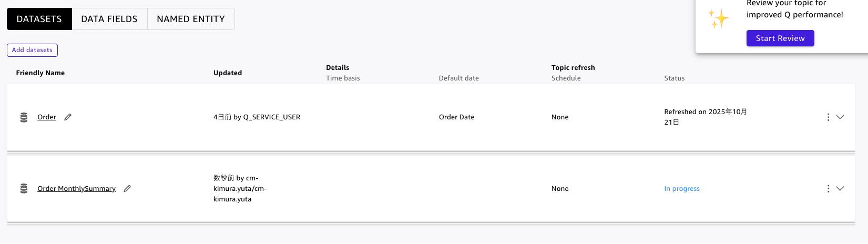Click the sparkle icon in review popup
This screenshot has height=244, width=868.
pyautogui.click(x=718, y=19)
